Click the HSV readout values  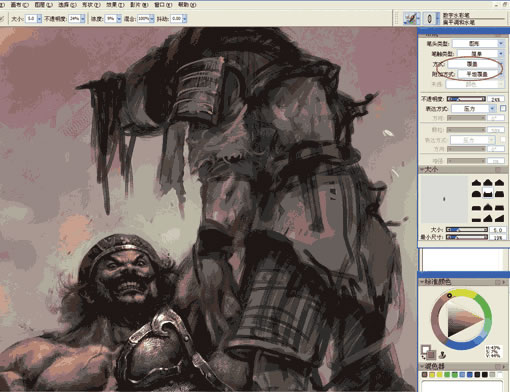pos(495,352)
